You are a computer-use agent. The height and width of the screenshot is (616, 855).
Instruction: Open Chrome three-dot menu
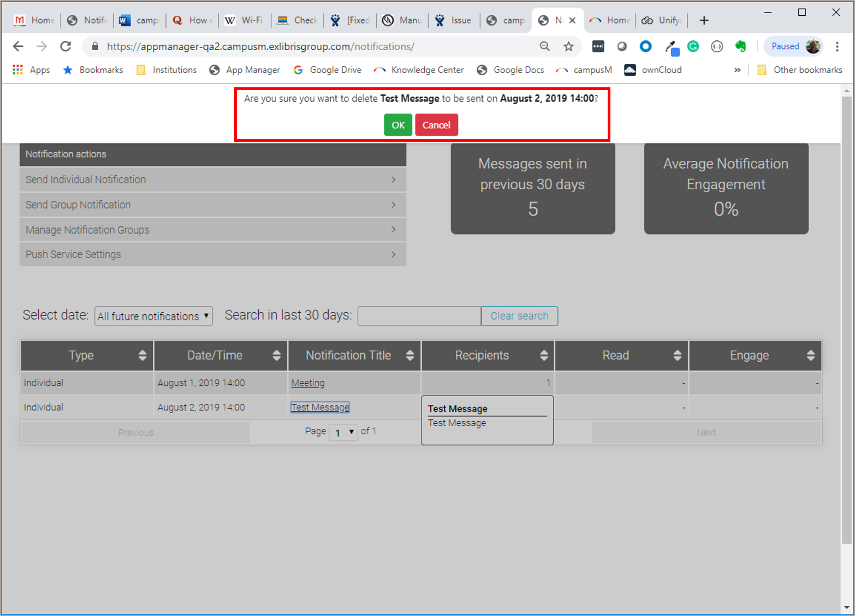(837, 46)
